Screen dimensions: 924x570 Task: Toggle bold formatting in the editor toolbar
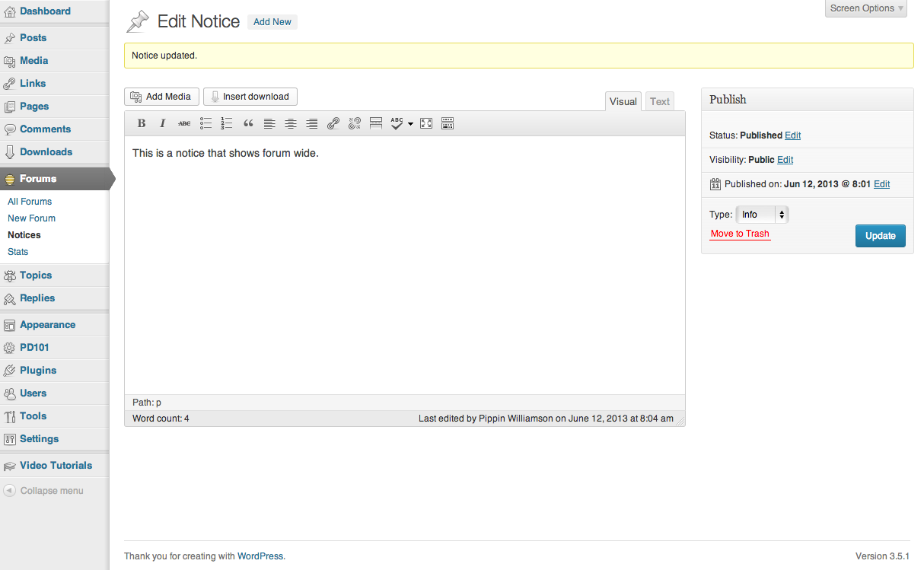click(142, 123)
